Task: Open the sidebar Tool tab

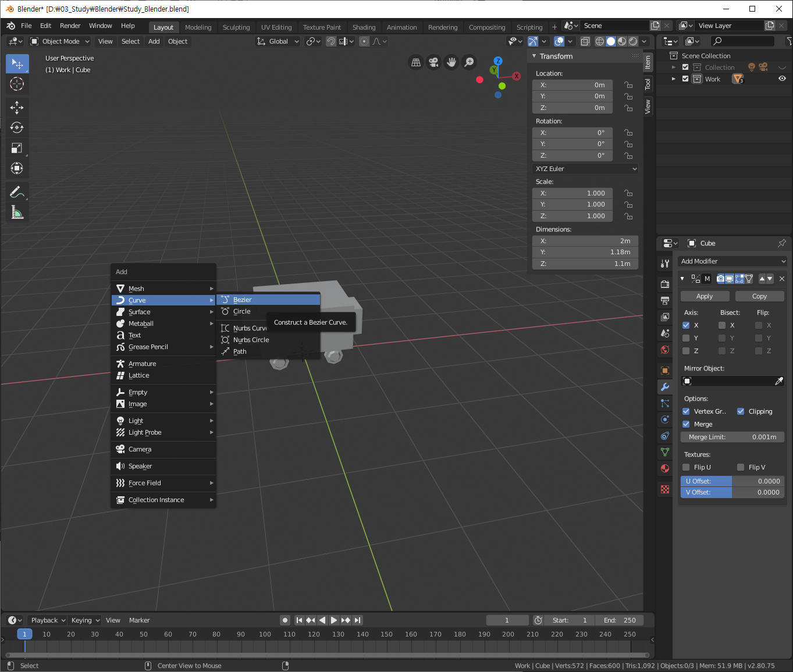Action: 648,84
